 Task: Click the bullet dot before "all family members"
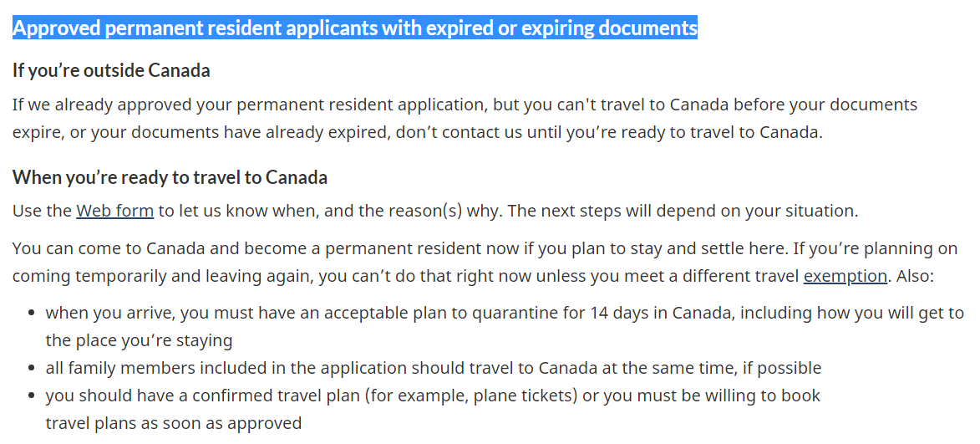click(31, 369)
